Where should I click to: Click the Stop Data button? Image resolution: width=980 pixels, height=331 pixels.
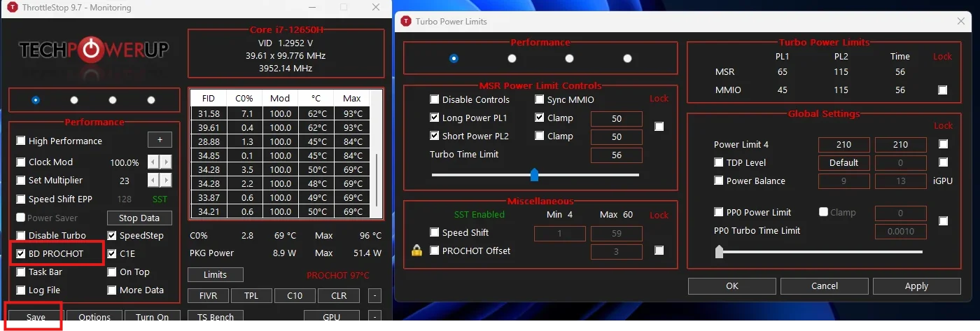pos(139,218)
